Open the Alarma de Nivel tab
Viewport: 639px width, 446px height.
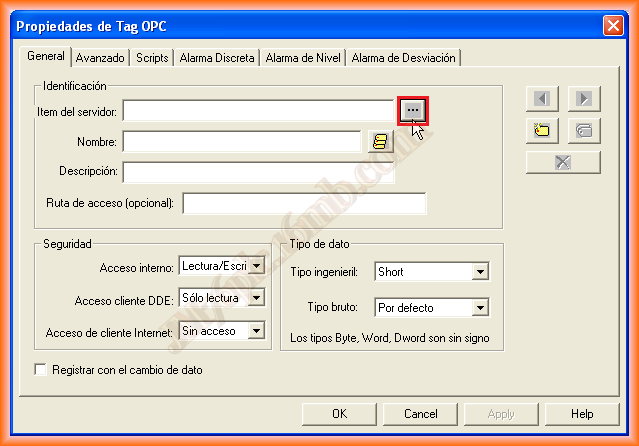303,58
